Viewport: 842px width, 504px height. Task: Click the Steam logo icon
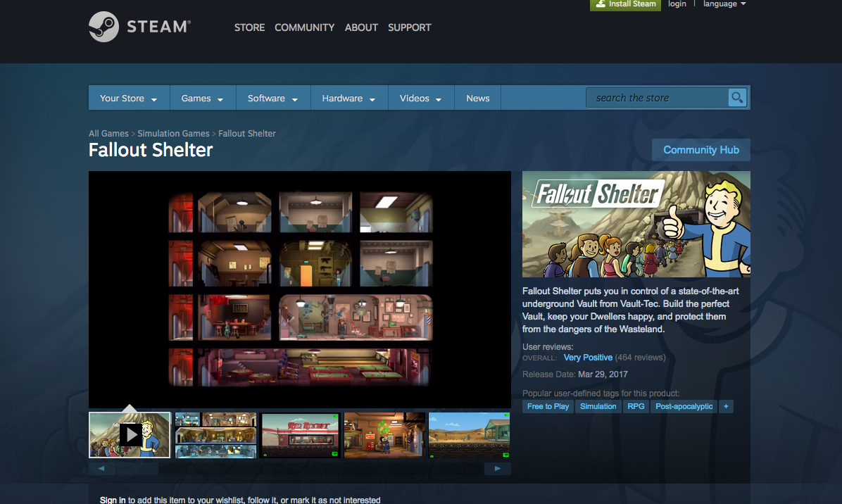103,26
